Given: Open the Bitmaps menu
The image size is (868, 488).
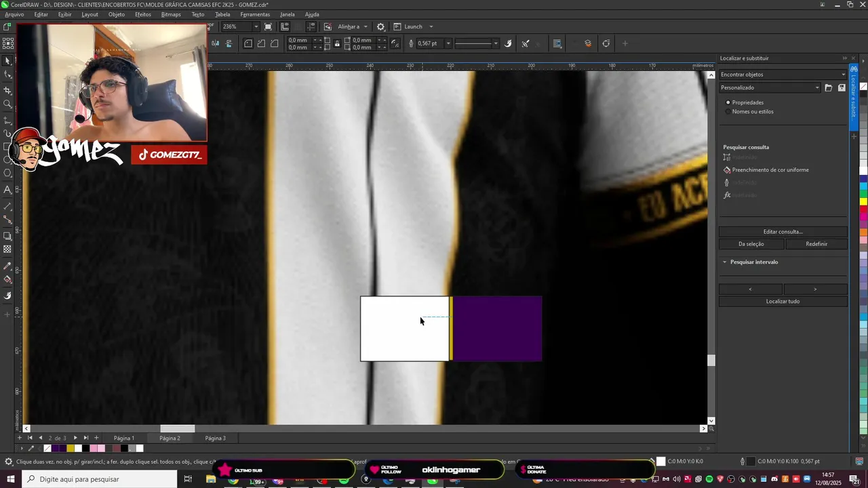Looking at the screenshot, I should 171,14.
